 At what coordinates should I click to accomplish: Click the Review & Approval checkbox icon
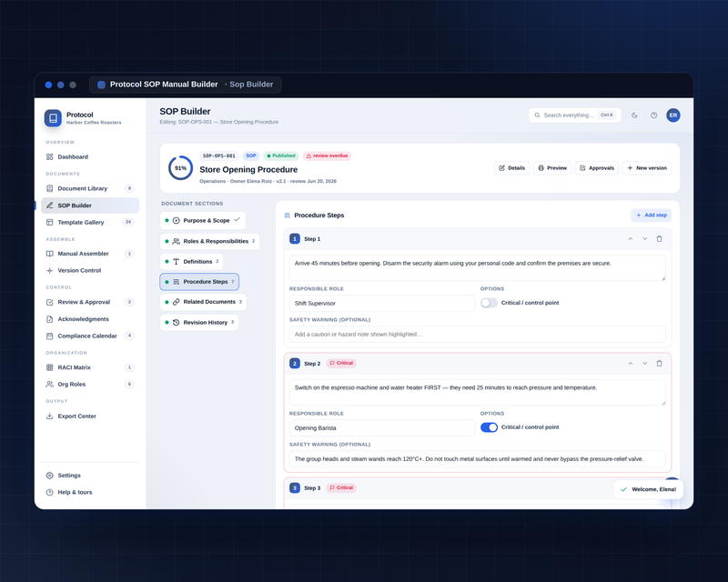click(x=50, y=302)
